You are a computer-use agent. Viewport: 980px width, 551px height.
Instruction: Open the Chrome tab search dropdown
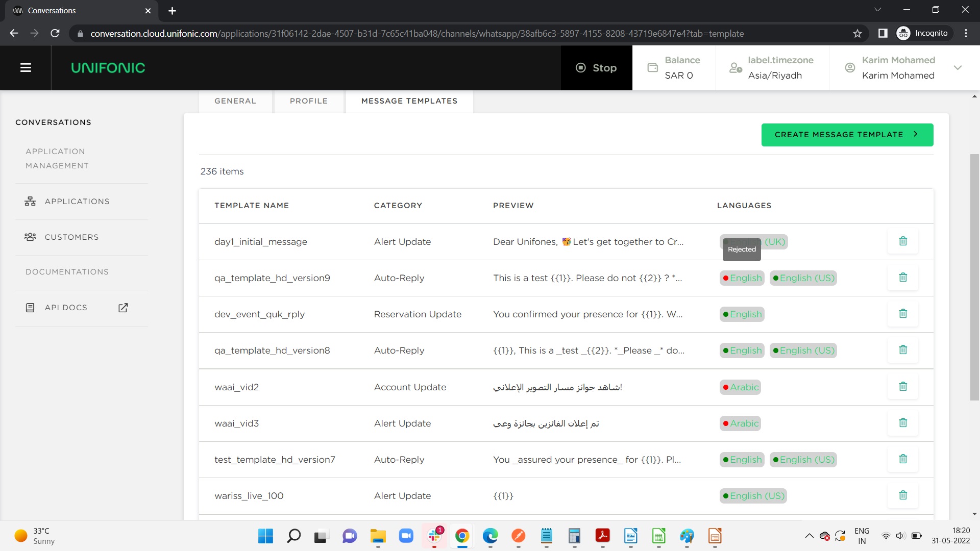coord(877,10)
